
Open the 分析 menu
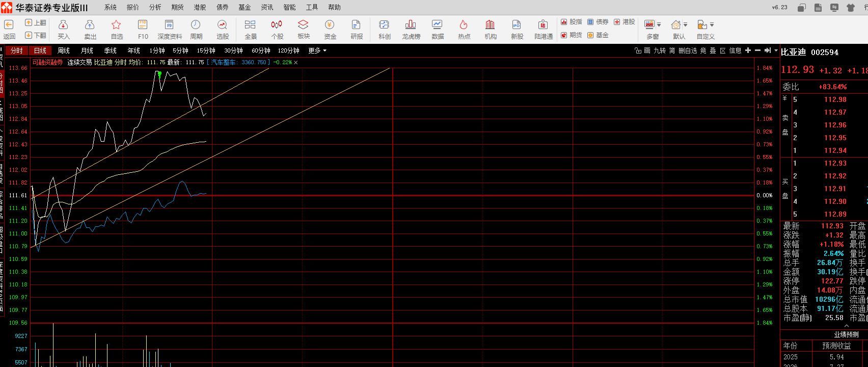(x=155, y=7)
